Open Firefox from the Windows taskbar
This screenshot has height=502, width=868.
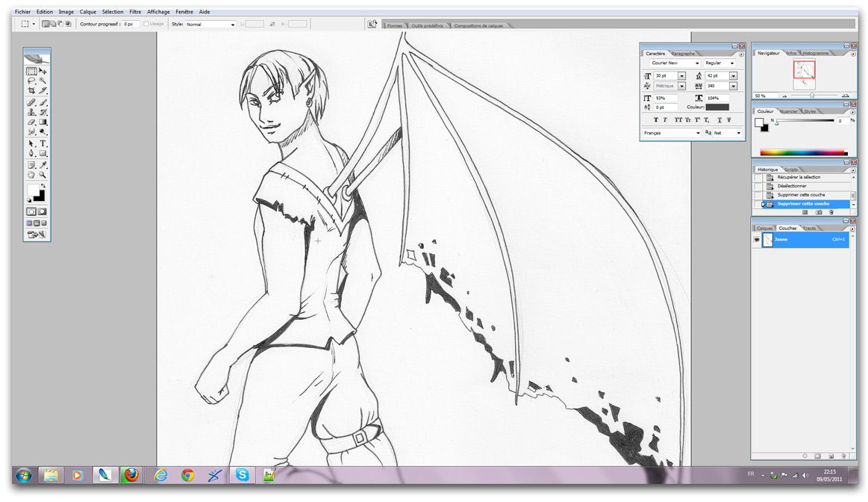[131, 475]
